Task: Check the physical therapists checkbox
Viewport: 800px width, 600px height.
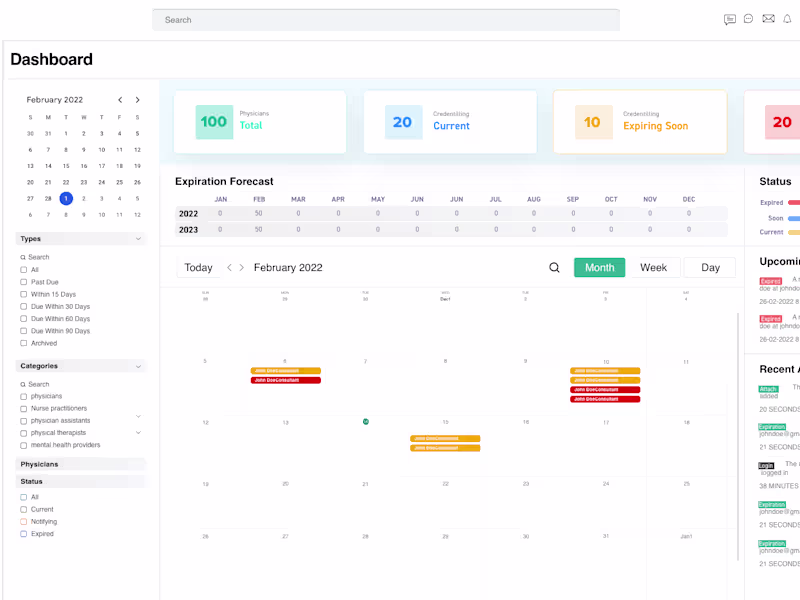Action: [x=23, y=433]
